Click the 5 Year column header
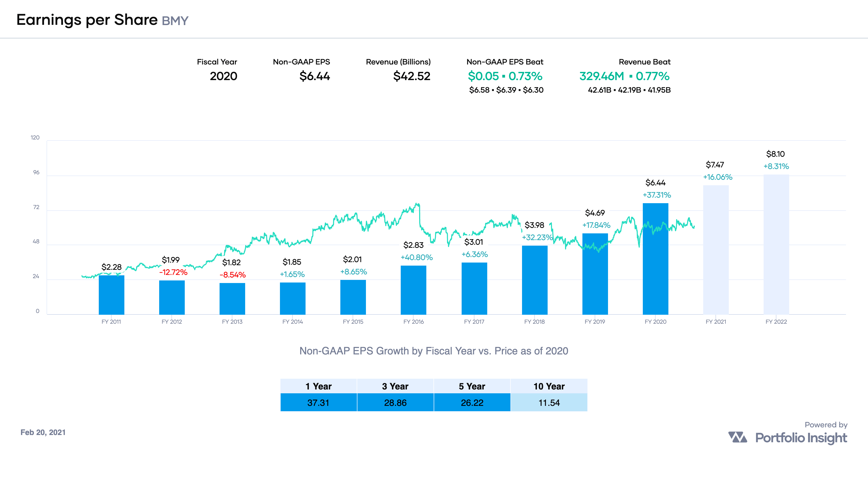This screenshot has height=478, width=868. click(x=472, y=386)
